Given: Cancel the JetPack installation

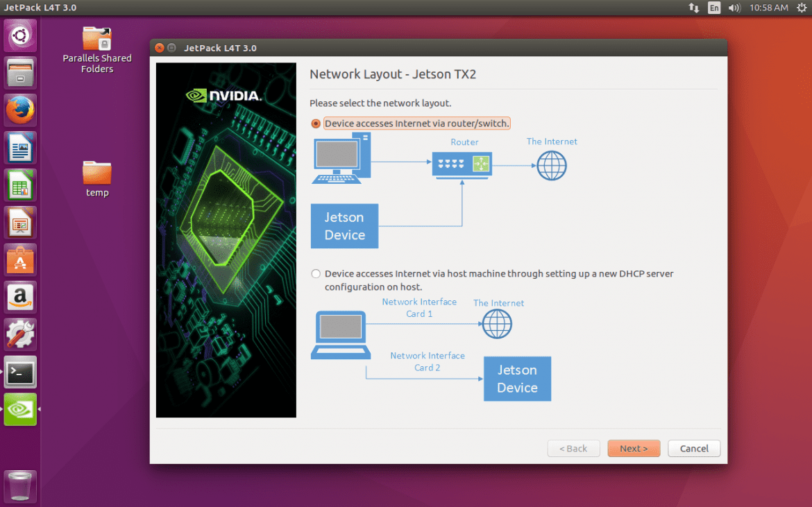Looking at the screenshot, I should click(x=693, y=448).
